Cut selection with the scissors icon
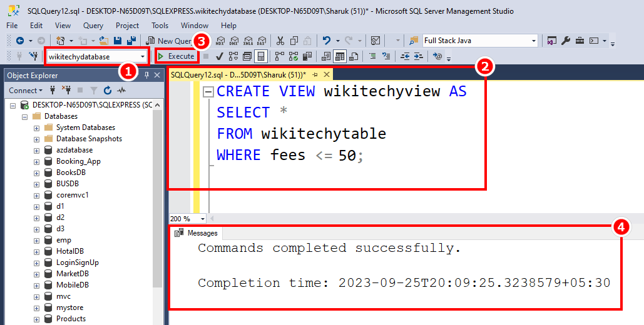 pos(280,41)
